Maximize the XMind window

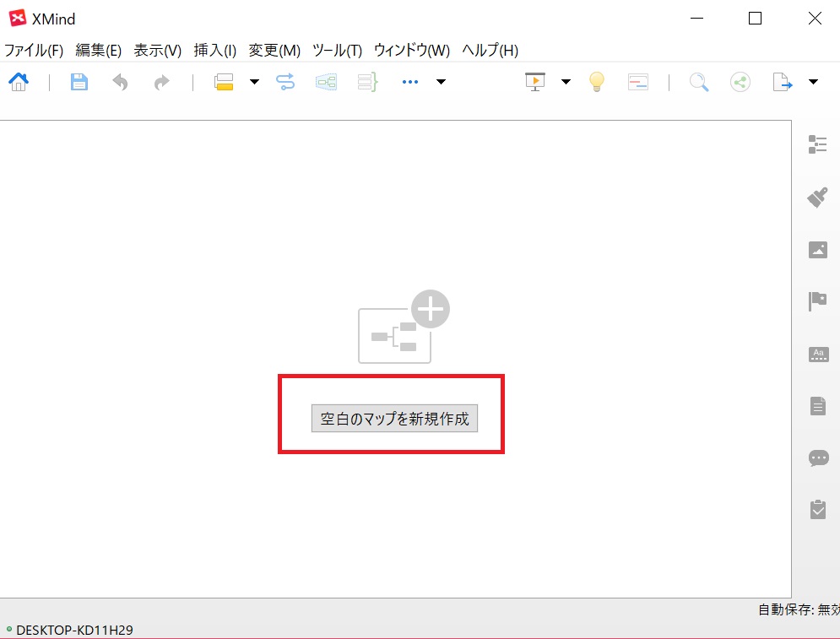[x=755, y=19]
